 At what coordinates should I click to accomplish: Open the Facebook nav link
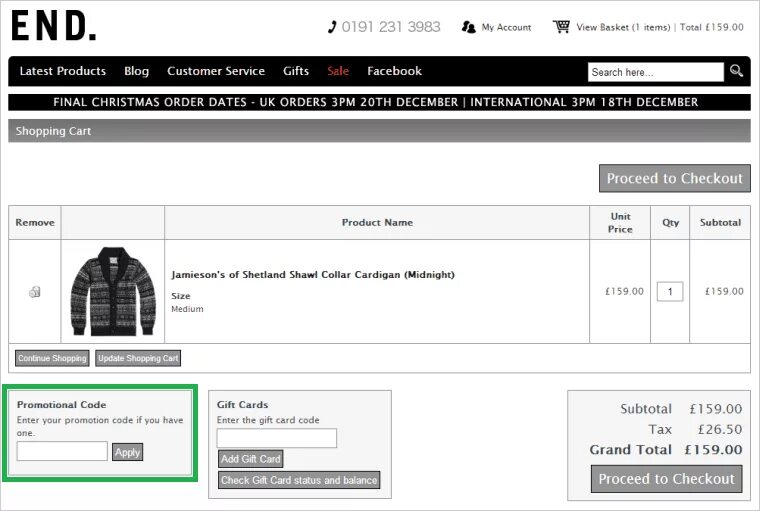tap(394, 71)
